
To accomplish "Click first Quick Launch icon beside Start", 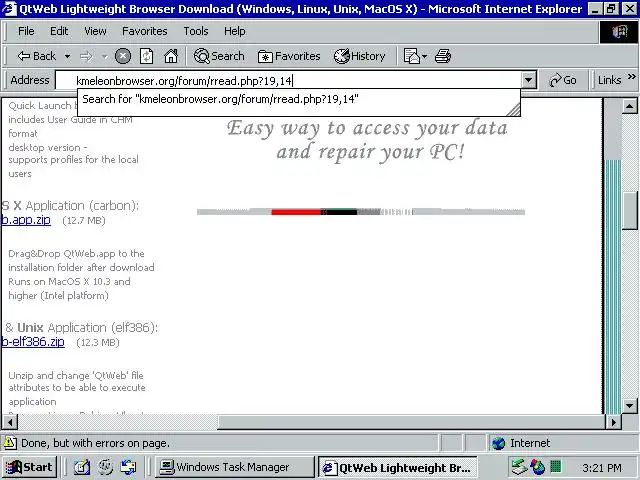I will click(82, 467).
